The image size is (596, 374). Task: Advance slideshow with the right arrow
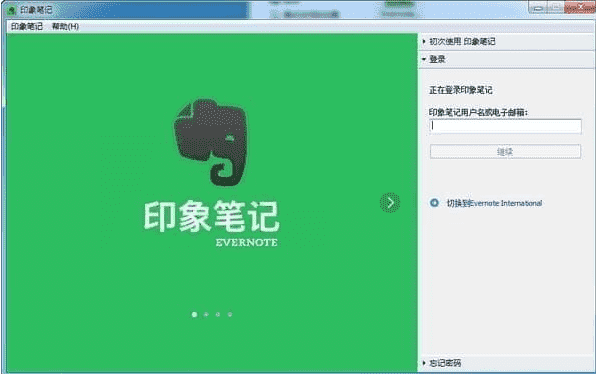pyautogui.click(x=390, y=203)
